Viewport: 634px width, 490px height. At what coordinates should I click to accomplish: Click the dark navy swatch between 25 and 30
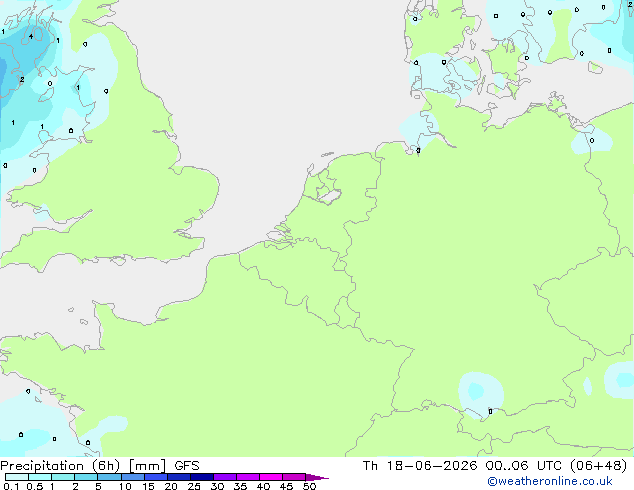coord(202,477)
